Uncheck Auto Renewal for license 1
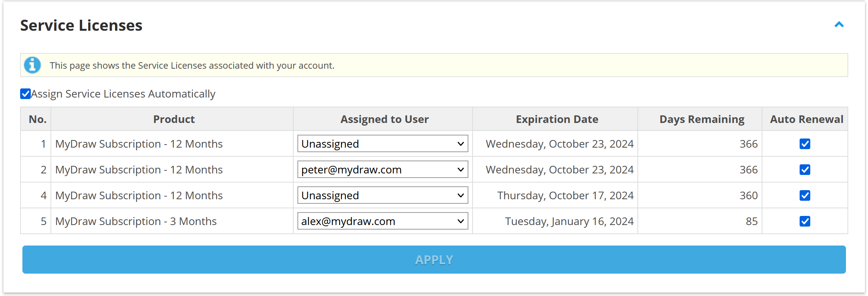 [805, 144]
